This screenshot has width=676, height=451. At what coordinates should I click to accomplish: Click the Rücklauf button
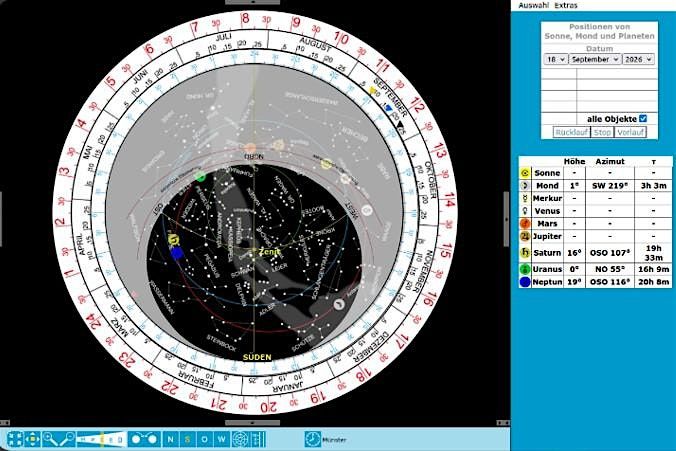tap(571, 132)
